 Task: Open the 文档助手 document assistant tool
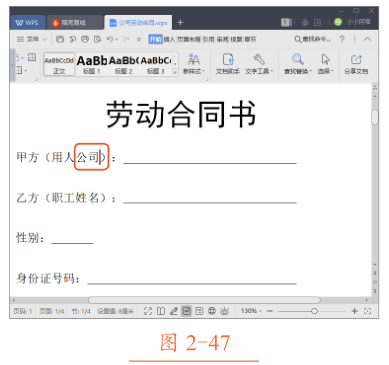(x=228, y=64)
